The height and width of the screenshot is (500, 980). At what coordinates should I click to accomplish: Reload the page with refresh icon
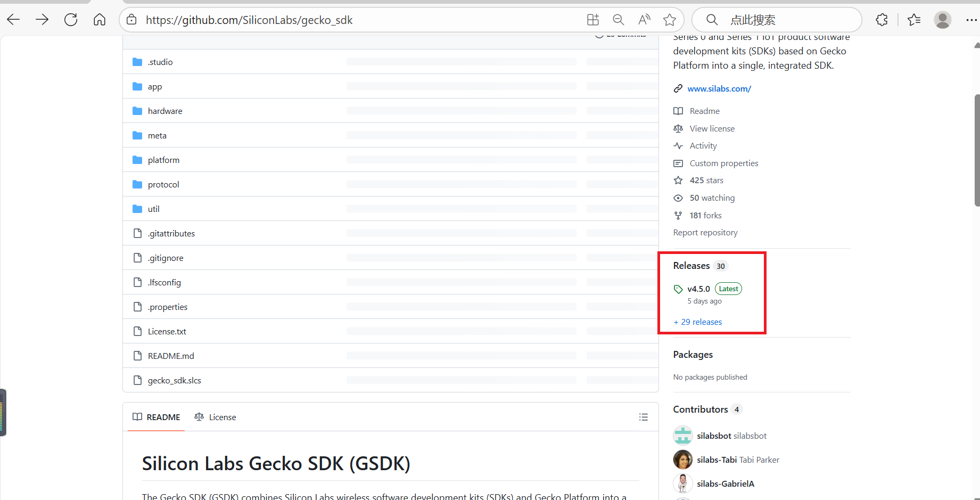(71, 20)
